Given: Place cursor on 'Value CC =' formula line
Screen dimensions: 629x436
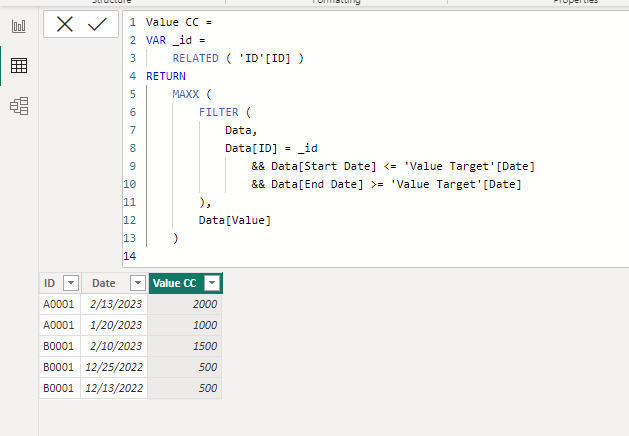Looking at the screenshot, I should coord(179,22).
